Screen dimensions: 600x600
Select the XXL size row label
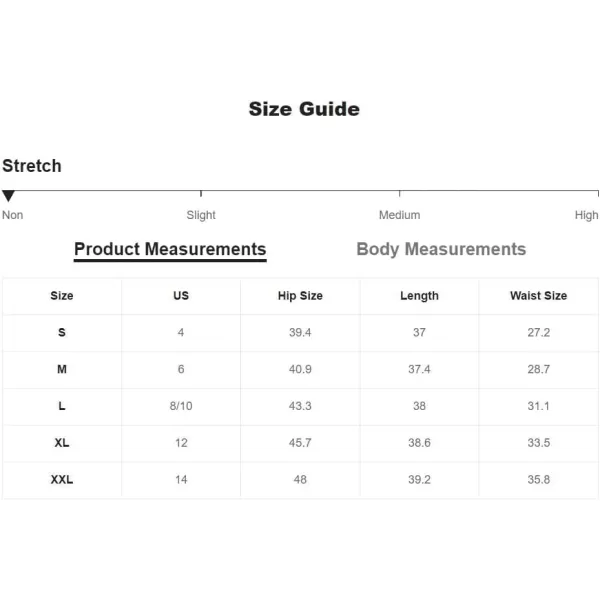[62, 479]
